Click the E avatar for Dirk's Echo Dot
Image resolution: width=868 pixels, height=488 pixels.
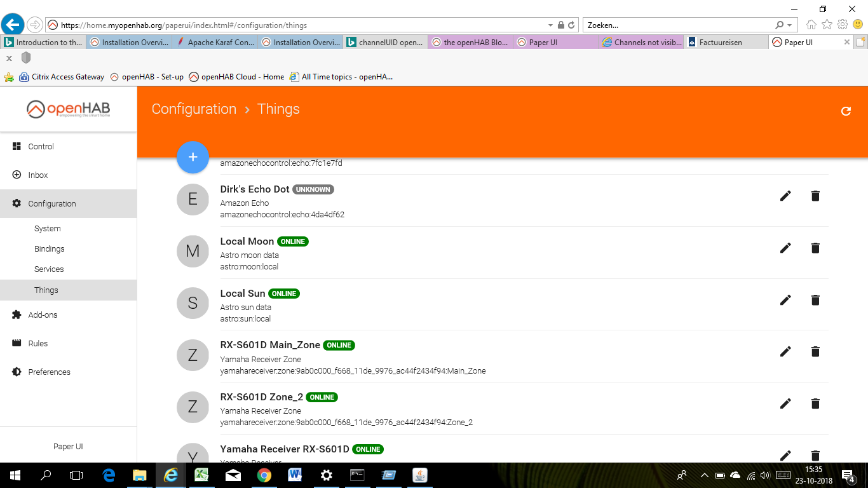[x=193, y=199]
